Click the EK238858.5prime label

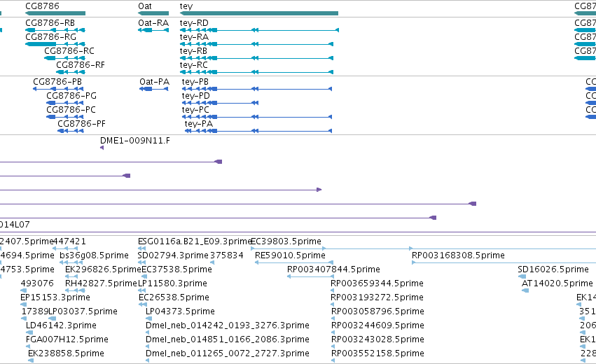pyautogui.click(x=66, y=353)
